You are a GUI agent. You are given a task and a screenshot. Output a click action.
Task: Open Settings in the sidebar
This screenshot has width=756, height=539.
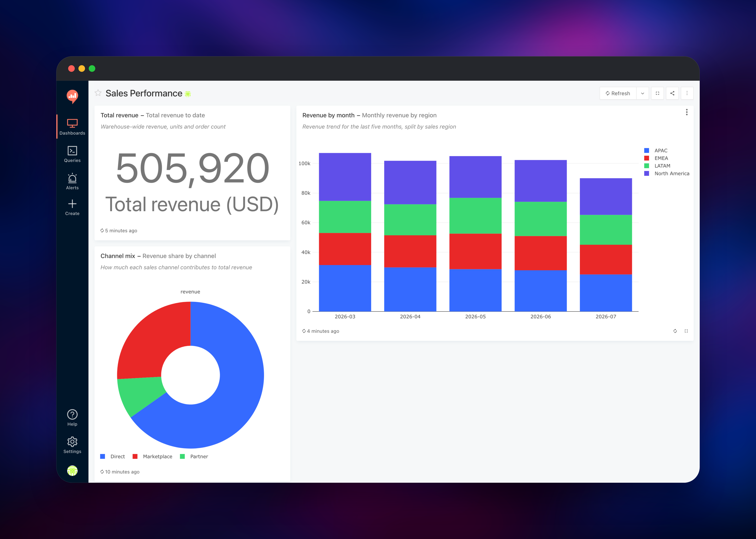[72, 445]
